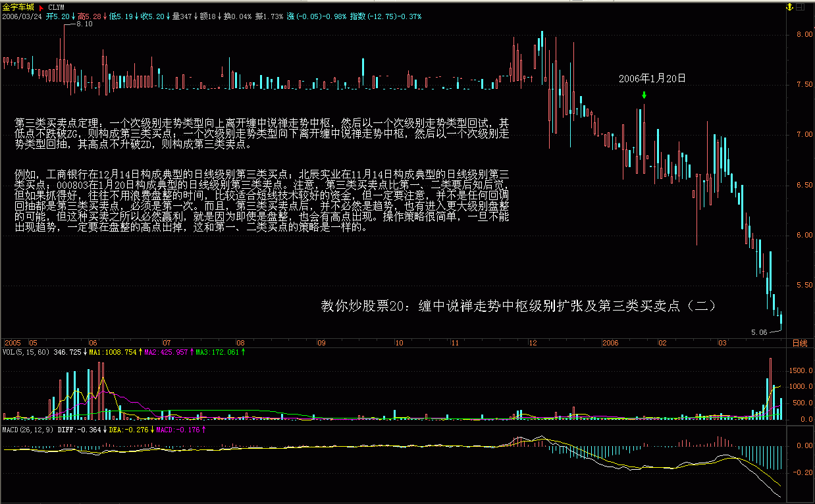Click the down arrow after 开5.20
This screenshot has height=504, width=815.
tap(72, 16)
